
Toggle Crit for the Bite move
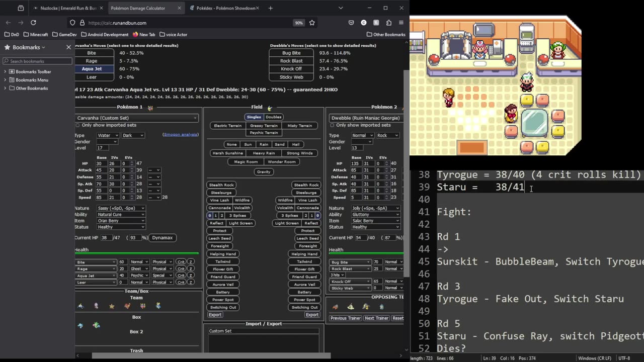coord(181,262)
